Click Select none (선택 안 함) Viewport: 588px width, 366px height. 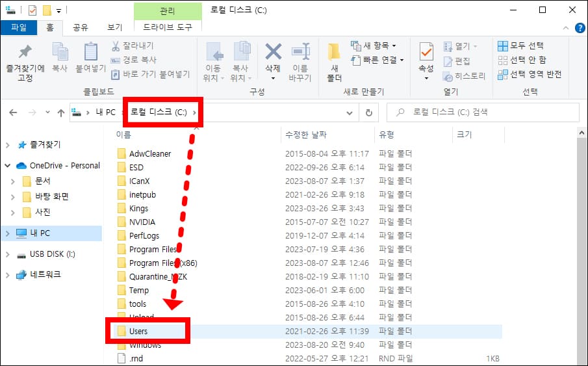(522, 60)
